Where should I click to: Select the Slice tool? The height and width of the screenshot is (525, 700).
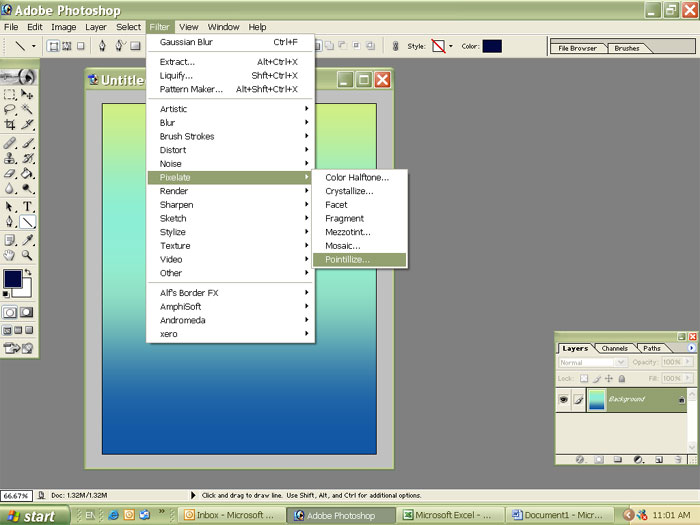click(27, 124)
